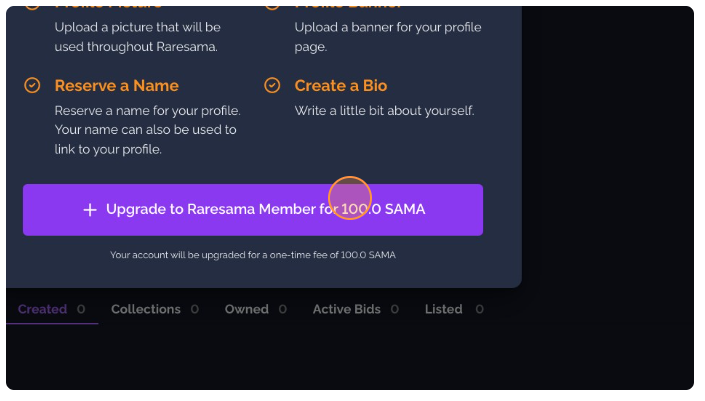The width and height of the screenshot is (705, 401).
Task: Click the cut-off check icon above Reserve a Name
Action: tap(32, 8)
